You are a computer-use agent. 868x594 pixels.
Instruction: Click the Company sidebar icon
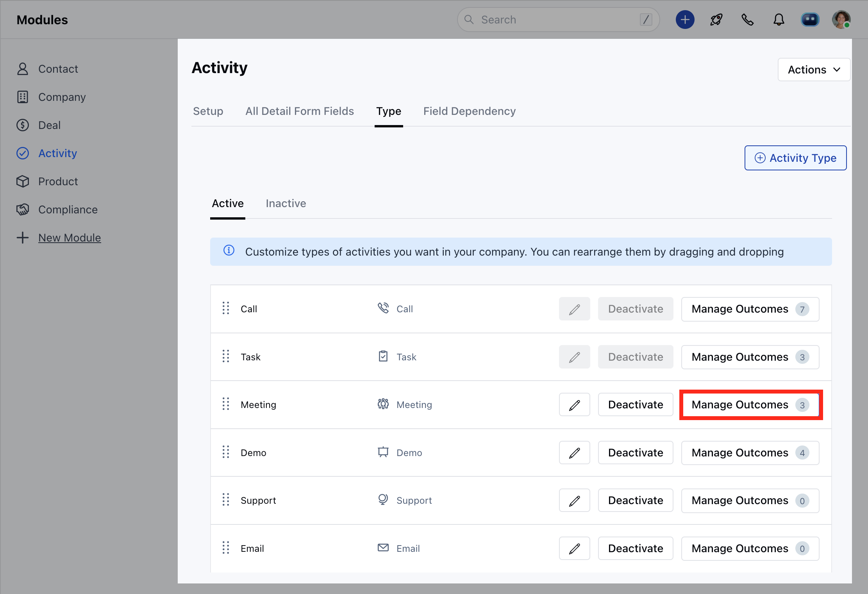pos(23,97)
